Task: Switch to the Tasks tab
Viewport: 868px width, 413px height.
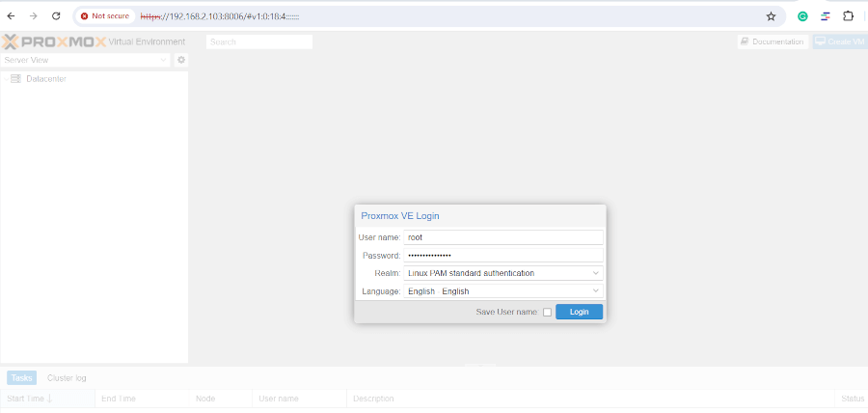Action: (21, 378)
